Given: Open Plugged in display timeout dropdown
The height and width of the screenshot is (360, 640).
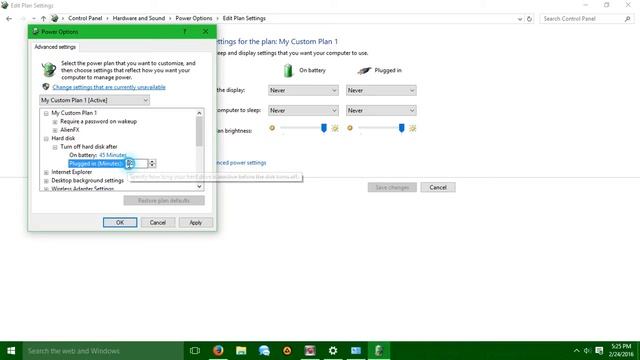Looking at the screenshot, I should [x=381, y=90].
